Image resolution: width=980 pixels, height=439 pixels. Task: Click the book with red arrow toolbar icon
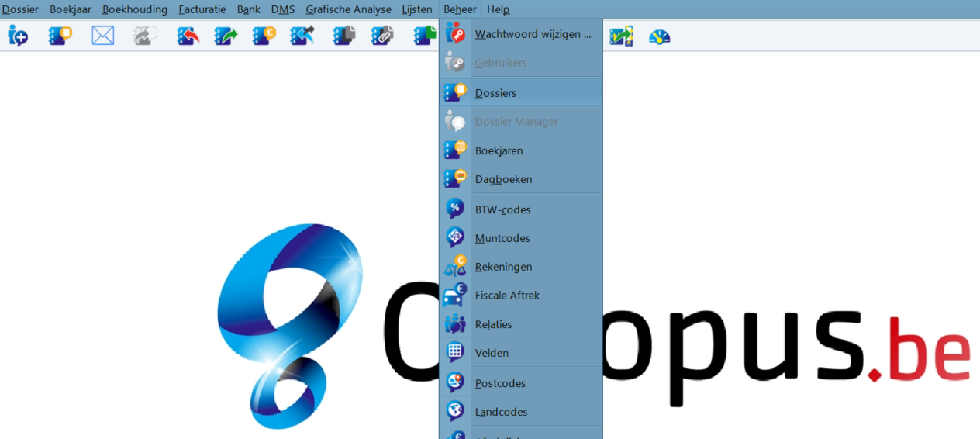[x=188, y=36]
